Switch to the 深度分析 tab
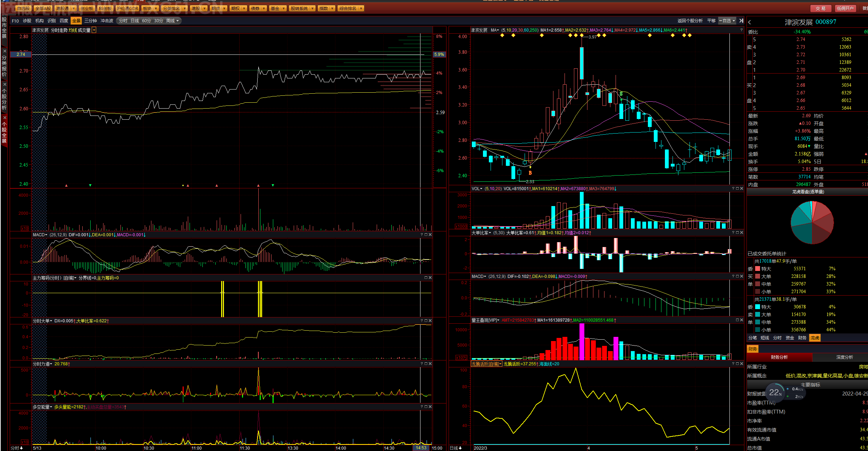Image resolution: width=868 pixels, height=451 pixels. 844,357
